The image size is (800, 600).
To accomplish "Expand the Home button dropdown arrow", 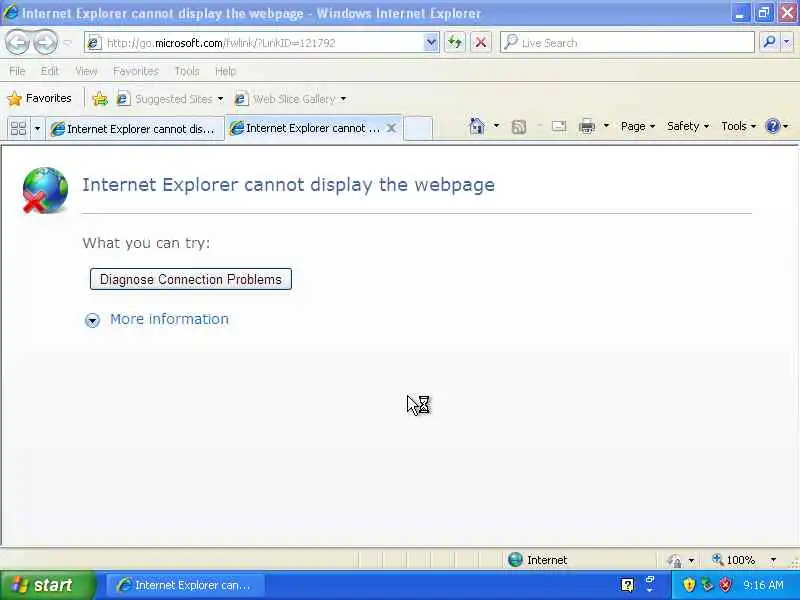I will click(496, 126).
